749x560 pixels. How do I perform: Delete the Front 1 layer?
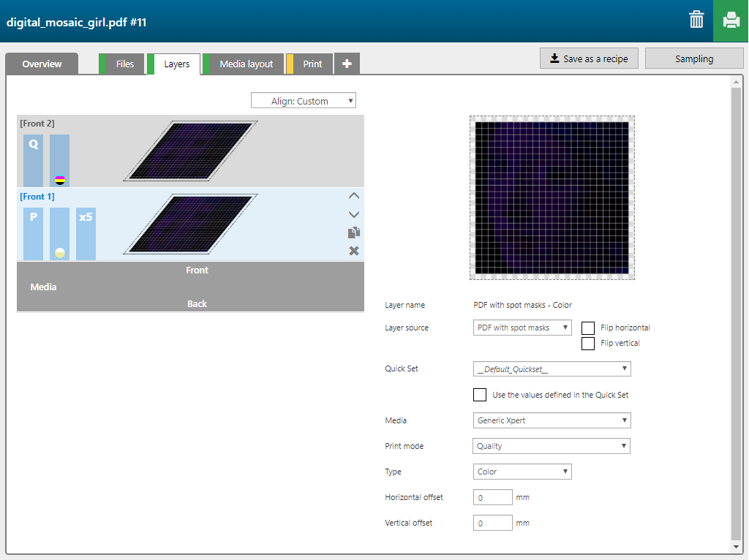(354, 251)
